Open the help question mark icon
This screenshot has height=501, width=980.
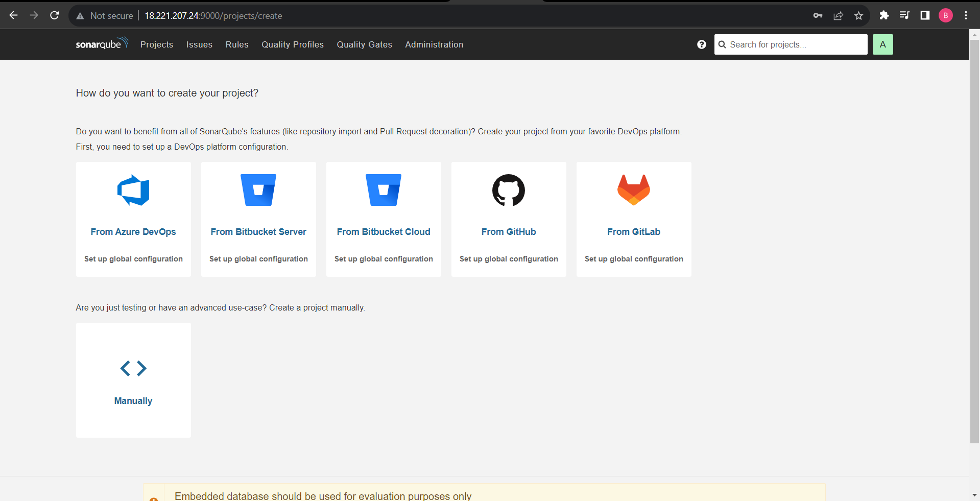click(702, 44)
